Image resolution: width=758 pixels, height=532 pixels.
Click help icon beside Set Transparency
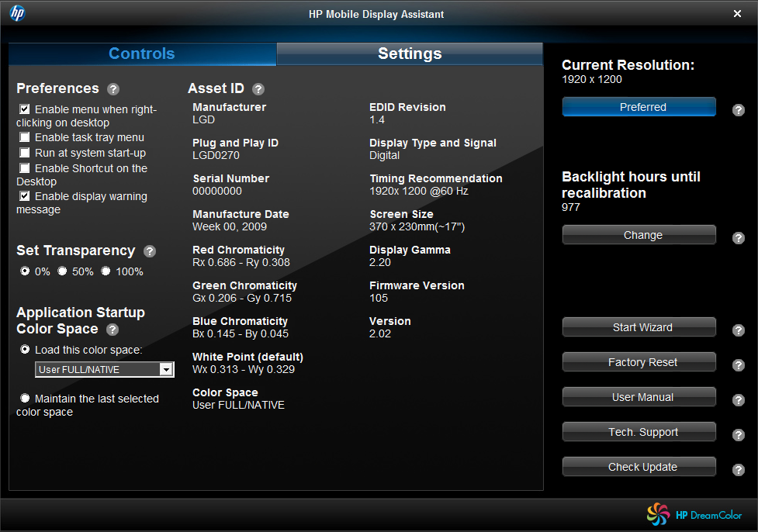pos(150,251)
